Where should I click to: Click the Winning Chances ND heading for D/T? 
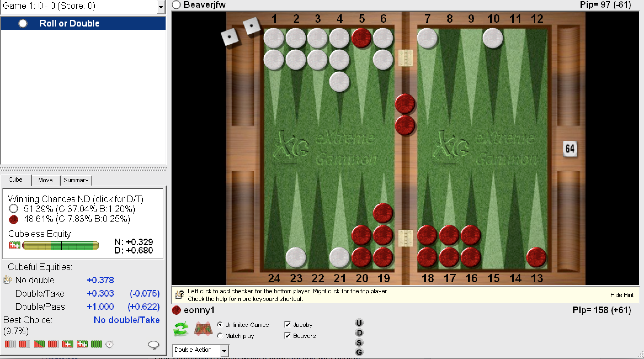76,199
